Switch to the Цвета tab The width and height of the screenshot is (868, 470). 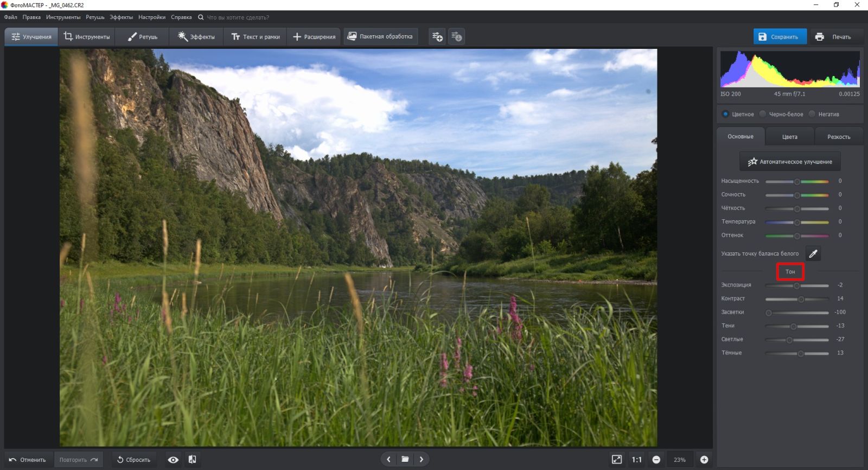[789, 137]
